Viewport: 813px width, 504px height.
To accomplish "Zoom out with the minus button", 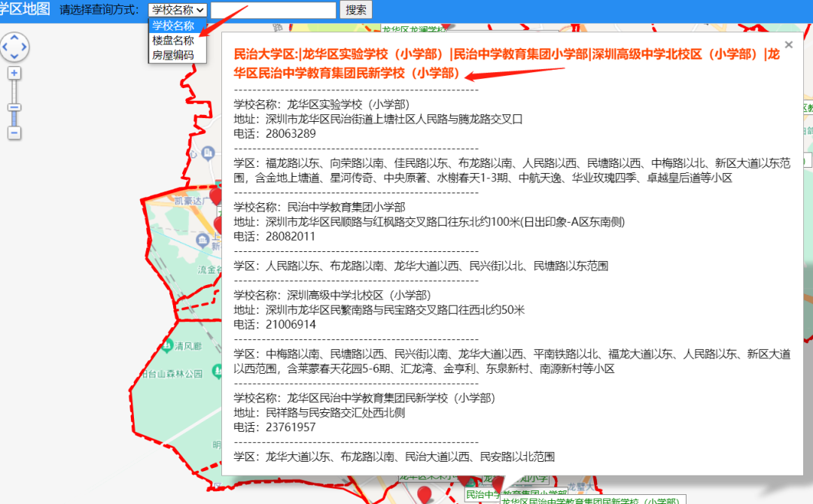I will (14, 133).
